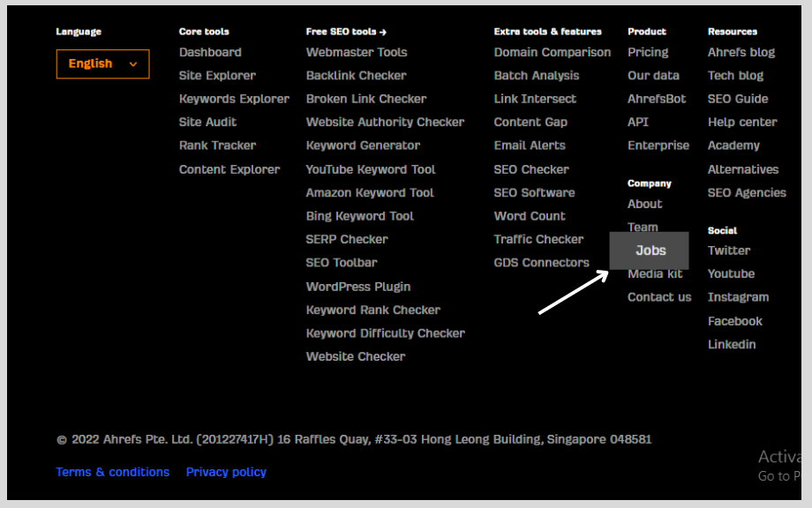Go to SERP Checker
Viewport: 812px width, 508px height.
pos(347,240)
